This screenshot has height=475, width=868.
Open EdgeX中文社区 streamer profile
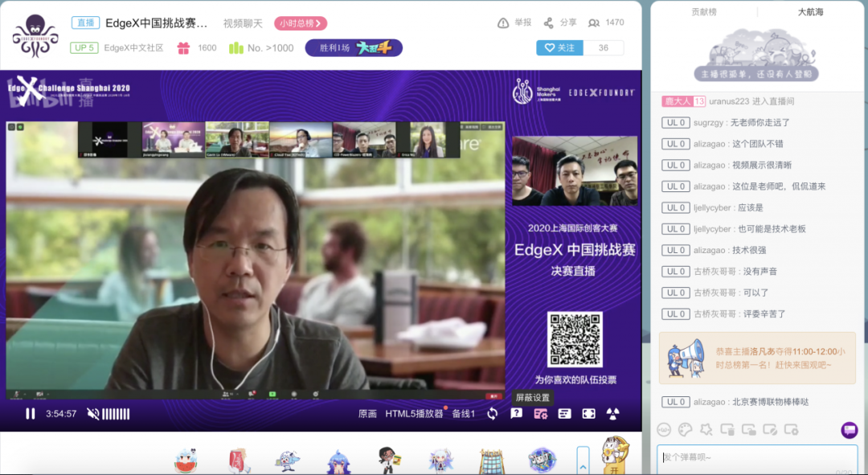point(134,47)
